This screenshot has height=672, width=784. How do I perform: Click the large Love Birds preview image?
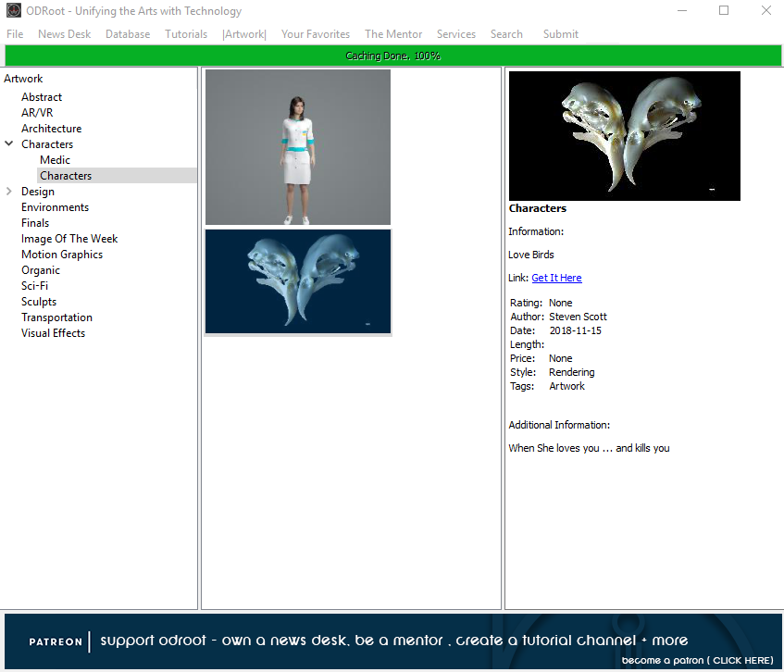pyautogui.click(x=625, y=136)
